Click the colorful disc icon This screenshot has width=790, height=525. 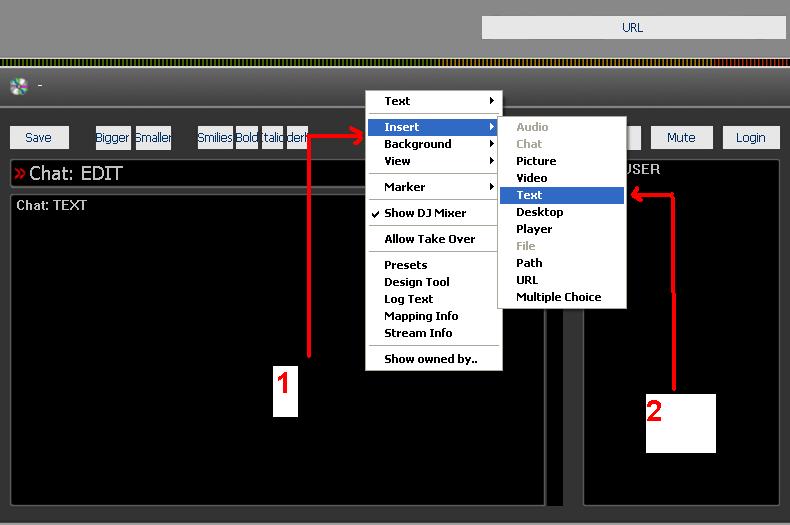pos(19,87)
